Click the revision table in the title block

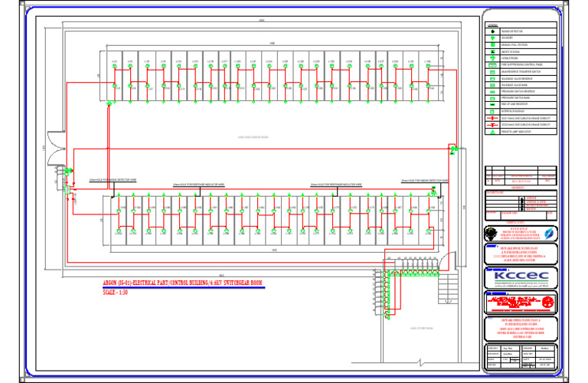[521, 175]
